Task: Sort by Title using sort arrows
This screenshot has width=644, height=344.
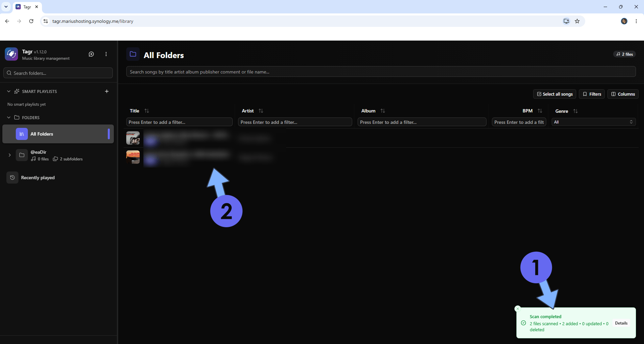Action: click(x=147, y=111)
